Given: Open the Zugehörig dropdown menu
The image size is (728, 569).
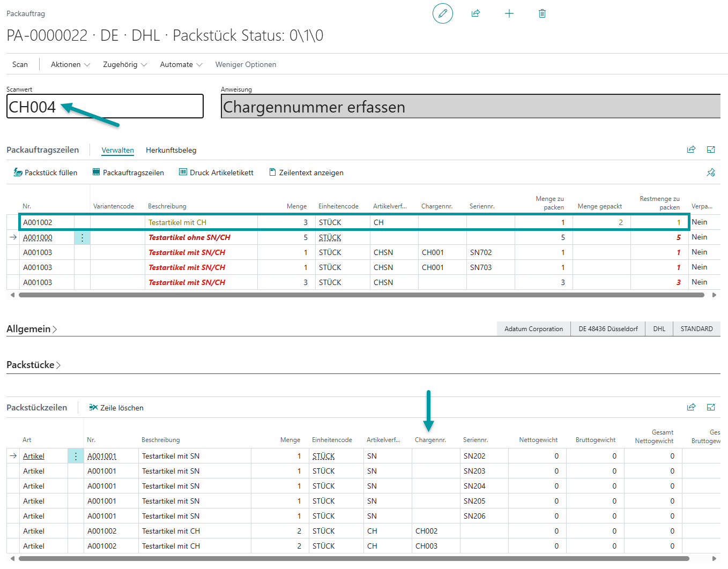Looking at the screenshot, I should pos(124,64).
